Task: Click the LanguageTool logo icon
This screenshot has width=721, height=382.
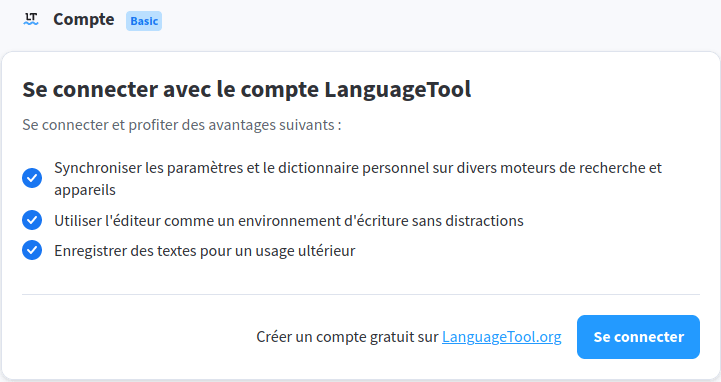Action: click(x=31, y=19)
